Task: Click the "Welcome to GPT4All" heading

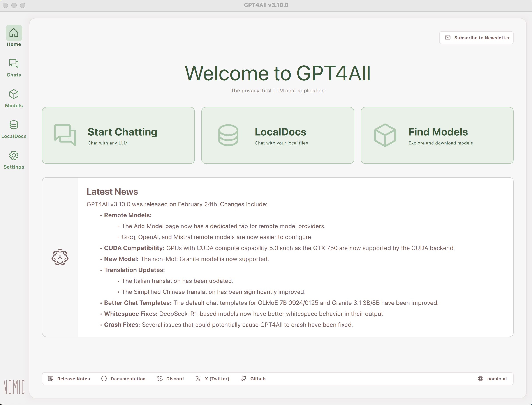Action: pos(278,73)
